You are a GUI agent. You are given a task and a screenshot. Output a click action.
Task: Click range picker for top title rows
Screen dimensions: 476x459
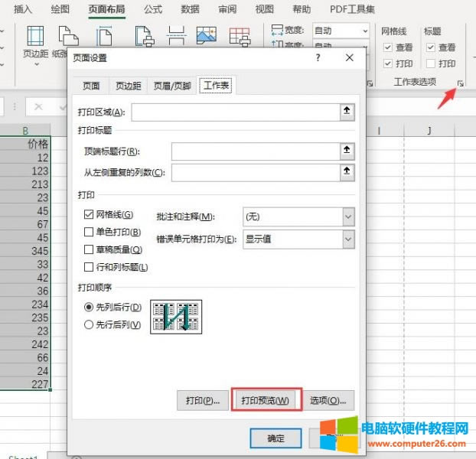tap(347, 151)
